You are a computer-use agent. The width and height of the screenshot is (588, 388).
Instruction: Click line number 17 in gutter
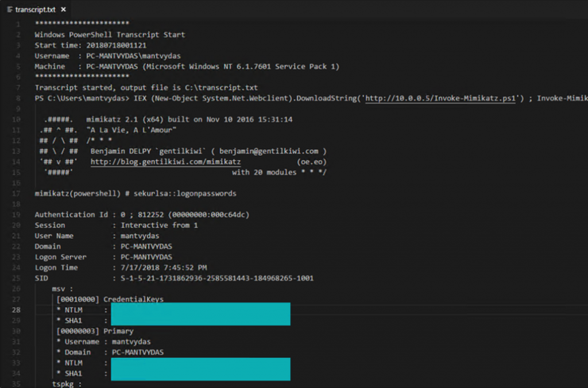(16, 193)
